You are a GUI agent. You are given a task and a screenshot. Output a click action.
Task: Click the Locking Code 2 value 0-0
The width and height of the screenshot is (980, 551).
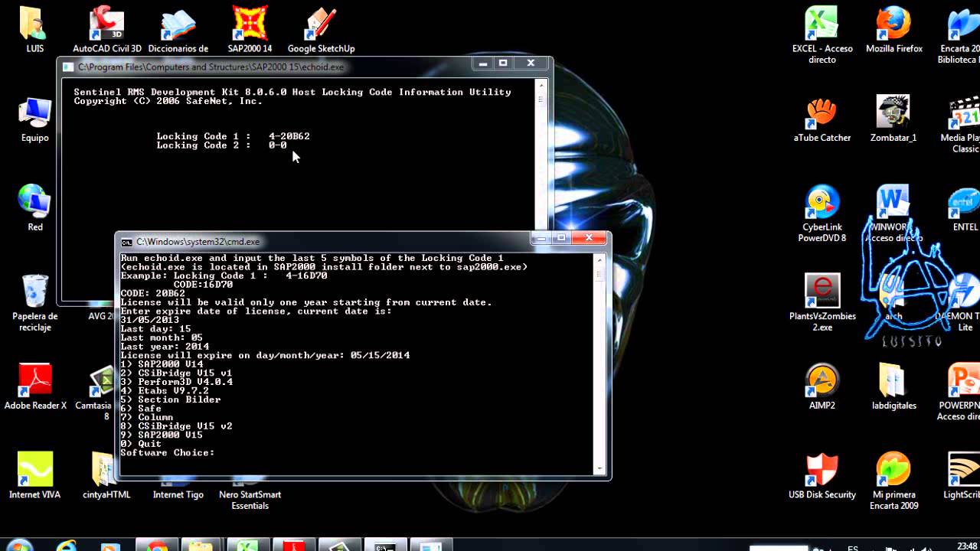[278, 145]
